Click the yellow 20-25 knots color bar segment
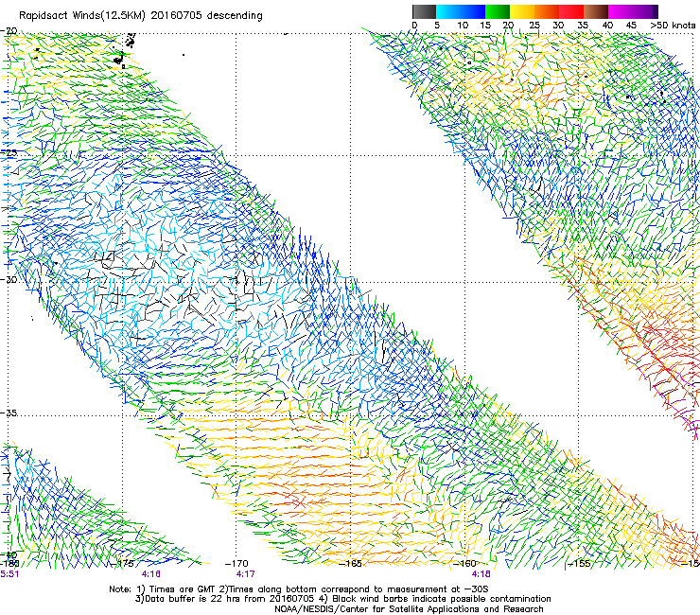The height and width of the screenshot is (615, 700). pyautogui.click(x=522, y=11)
